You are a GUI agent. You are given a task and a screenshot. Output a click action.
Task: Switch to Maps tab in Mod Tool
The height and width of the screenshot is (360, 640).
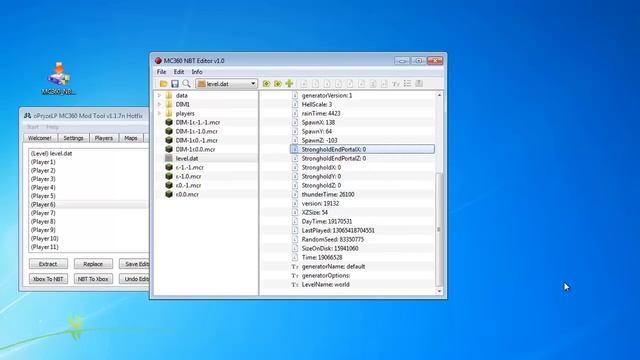pyautogui.click(x=131, y=138)
